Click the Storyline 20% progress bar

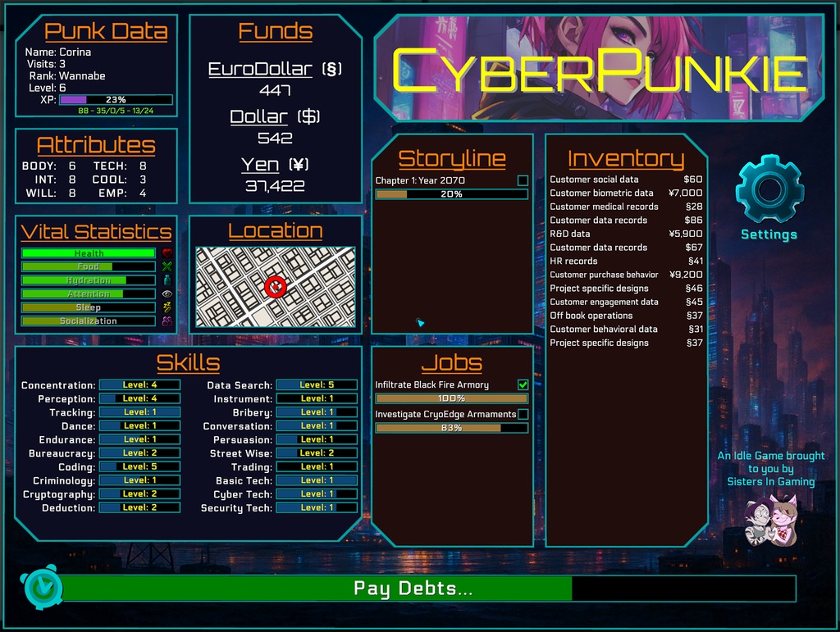(x=450, y=193)
